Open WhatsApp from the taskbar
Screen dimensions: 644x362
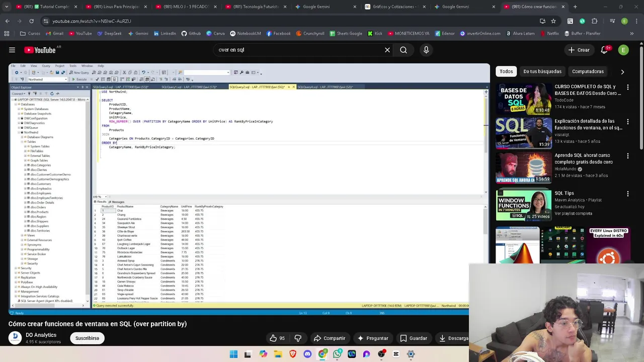click(x=337, y=354)
